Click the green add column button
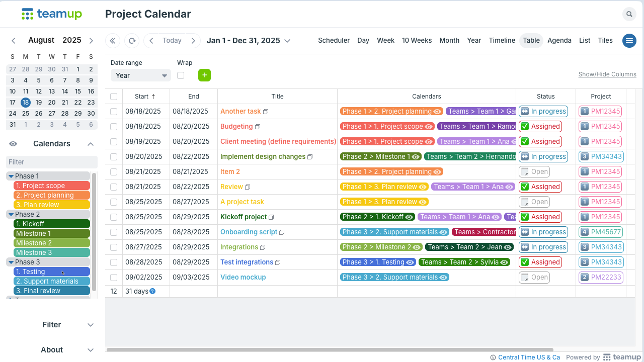The height and width of the screenshot is (362, 644). [x=204, y=75]
